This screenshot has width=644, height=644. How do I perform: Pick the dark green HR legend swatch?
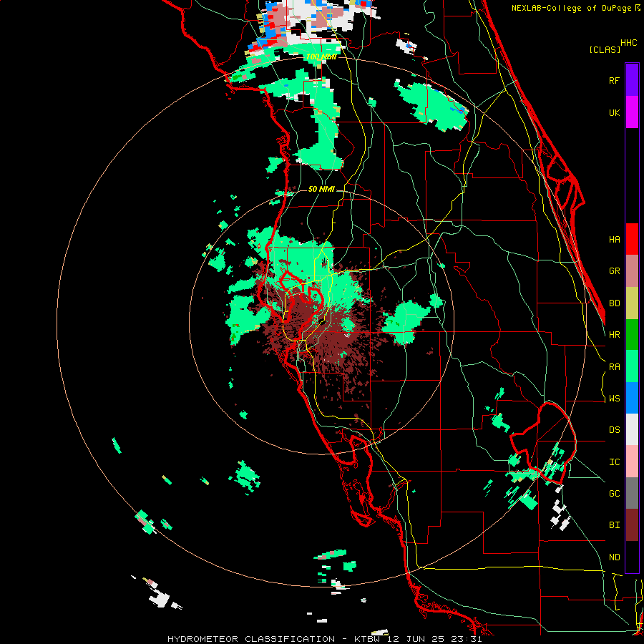point(632,334)
